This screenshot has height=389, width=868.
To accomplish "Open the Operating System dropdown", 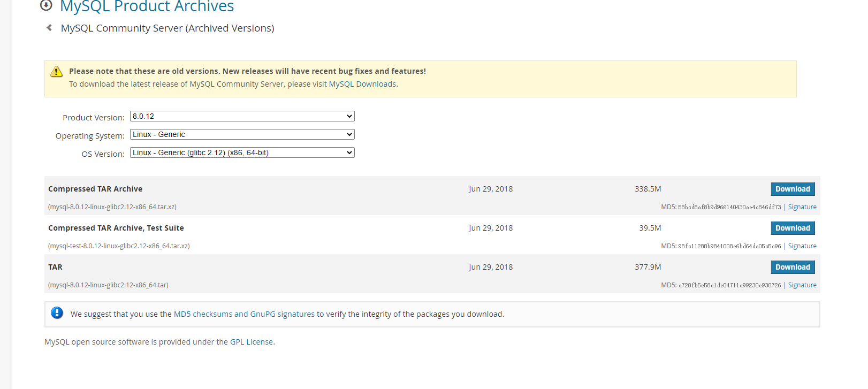I will (242, 134).
